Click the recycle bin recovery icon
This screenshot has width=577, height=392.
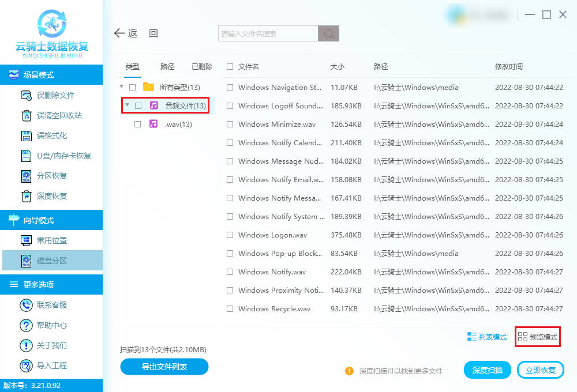(x=26, y=115)
